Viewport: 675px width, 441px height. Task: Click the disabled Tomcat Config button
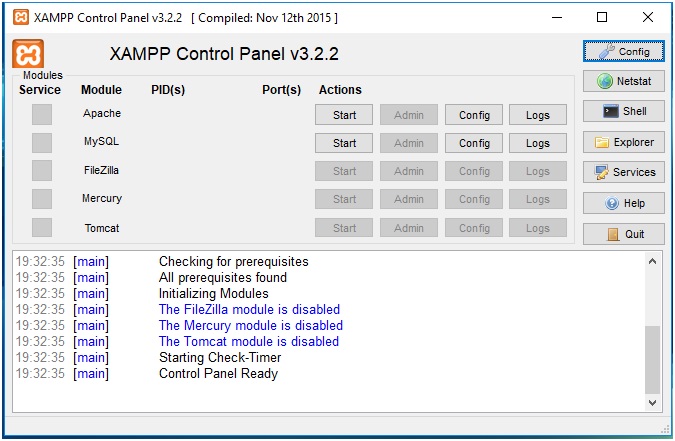coord(474,228)
